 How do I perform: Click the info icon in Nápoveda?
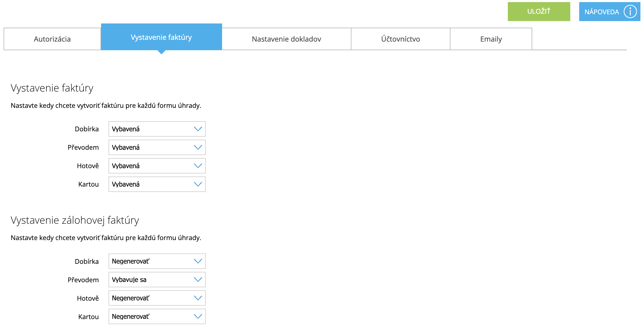pos(630,12)
